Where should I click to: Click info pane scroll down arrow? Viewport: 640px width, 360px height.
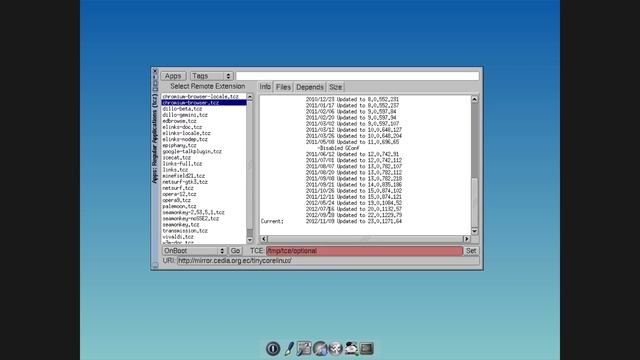pos(474,231)
